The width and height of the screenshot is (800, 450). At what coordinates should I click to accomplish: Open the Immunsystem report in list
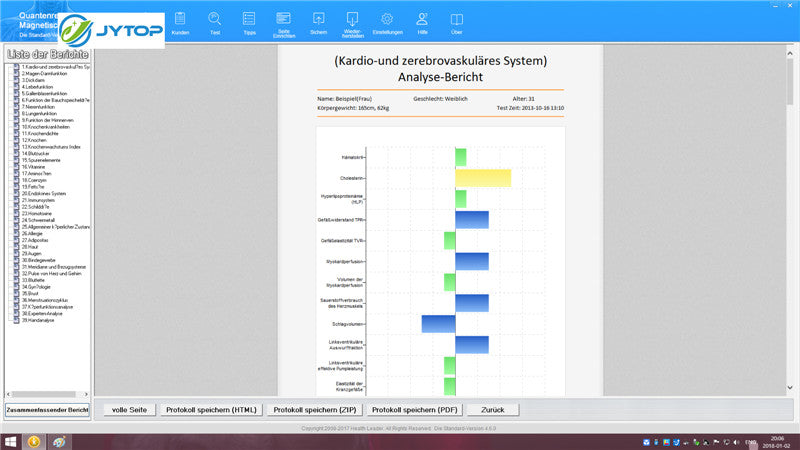[x=41, y=200]
